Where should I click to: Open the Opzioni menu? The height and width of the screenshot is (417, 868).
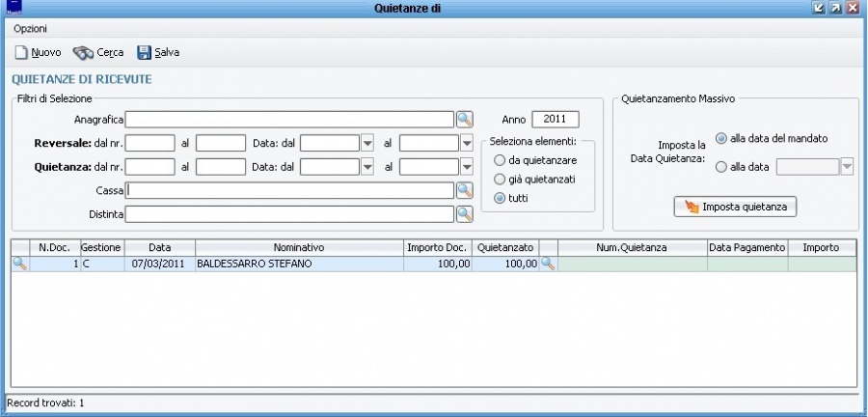click(31, 29)
